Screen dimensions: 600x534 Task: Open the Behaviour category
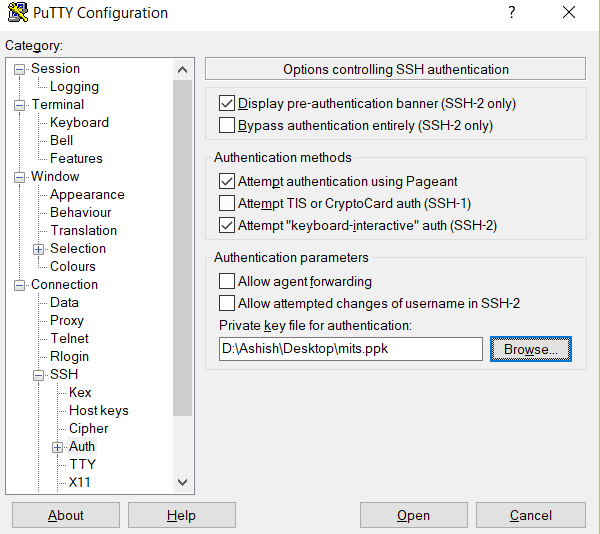[x=81, y=212]
